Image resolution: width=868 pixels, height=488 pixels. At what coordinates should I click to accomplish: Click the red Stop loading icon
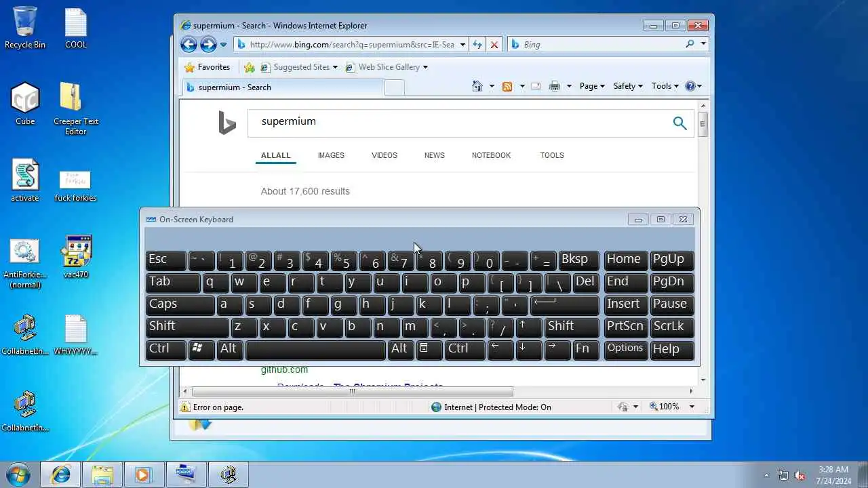[494, 45]
